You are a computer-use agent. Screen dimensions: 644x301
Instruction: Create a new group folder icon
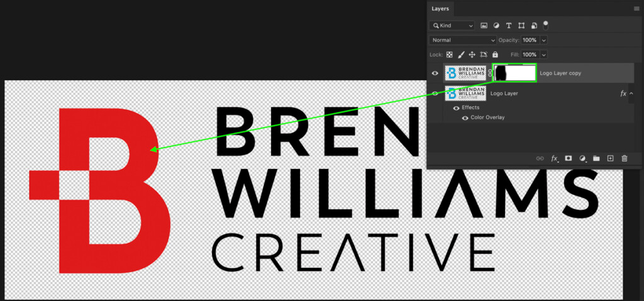click(x=596, y=158)
